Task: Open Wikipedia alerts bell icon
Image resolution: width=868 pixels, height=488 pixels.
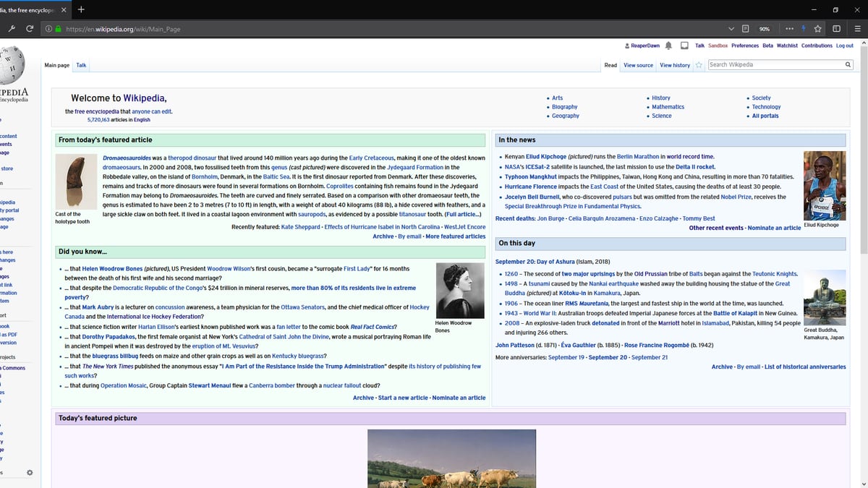Action: pos(668,46)
